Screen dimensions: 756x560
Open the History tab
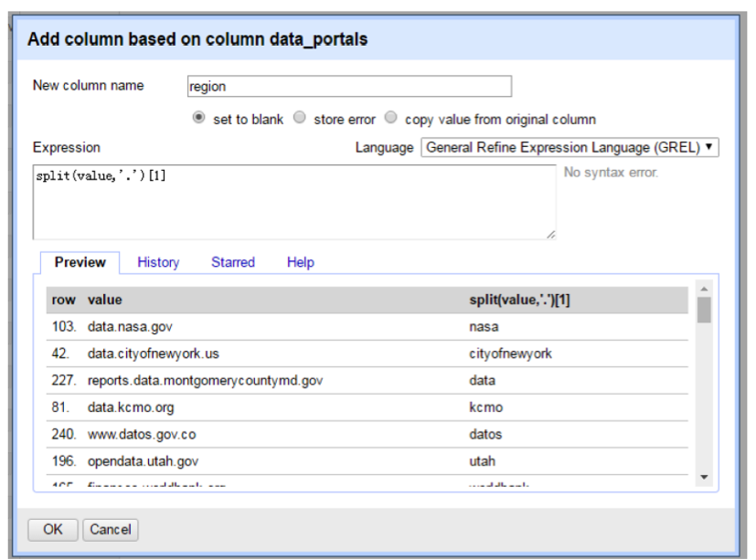coord(158,262)
